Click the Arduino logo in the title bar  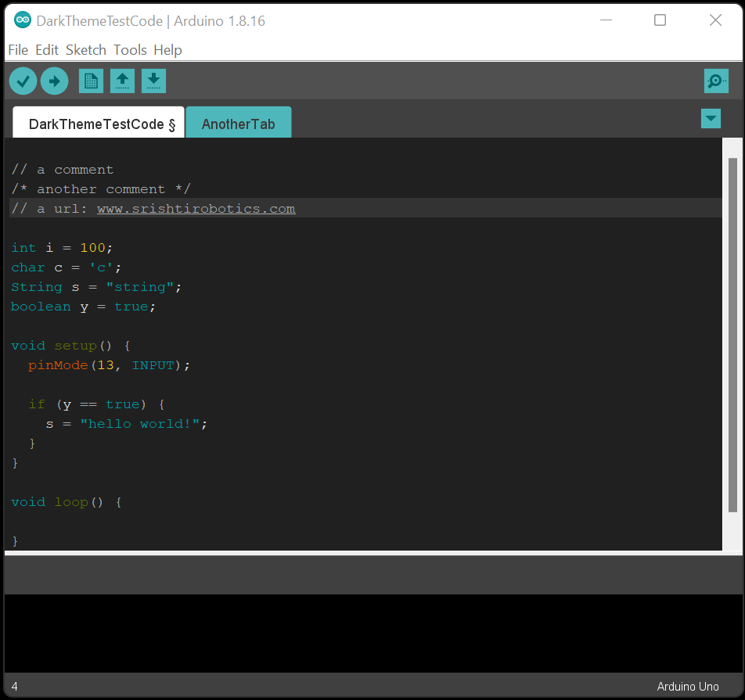click(23, 20)
